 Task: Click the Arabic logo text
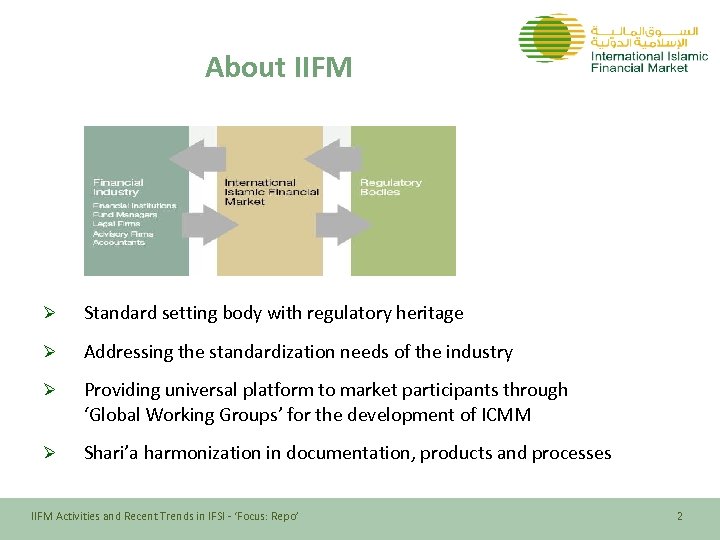(x=644, y=37)
